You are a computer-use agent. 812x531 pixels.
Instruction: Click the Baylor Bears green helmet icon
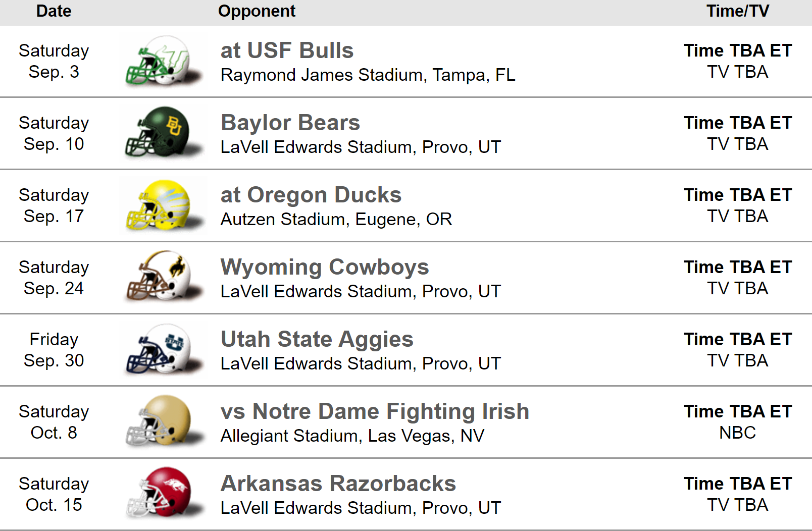tap(163, 133)
